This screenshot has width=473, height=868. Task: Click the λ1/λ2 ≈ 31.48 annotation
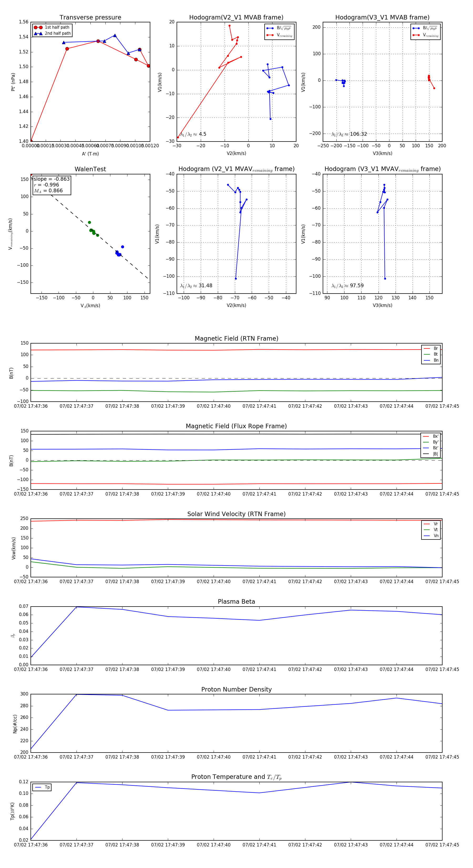(196, 286)
